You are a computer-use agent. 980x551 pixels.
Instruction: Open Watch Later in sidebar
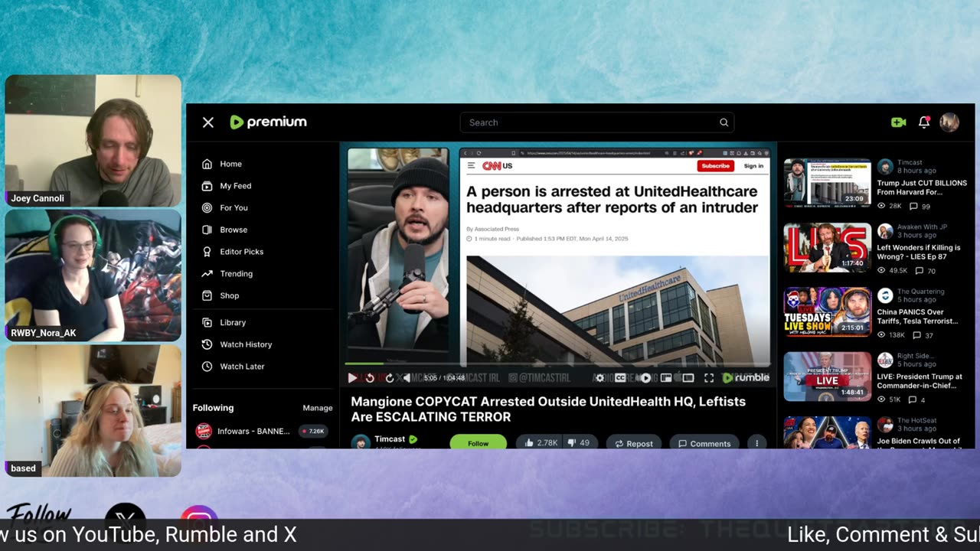[x=233, y=367]
